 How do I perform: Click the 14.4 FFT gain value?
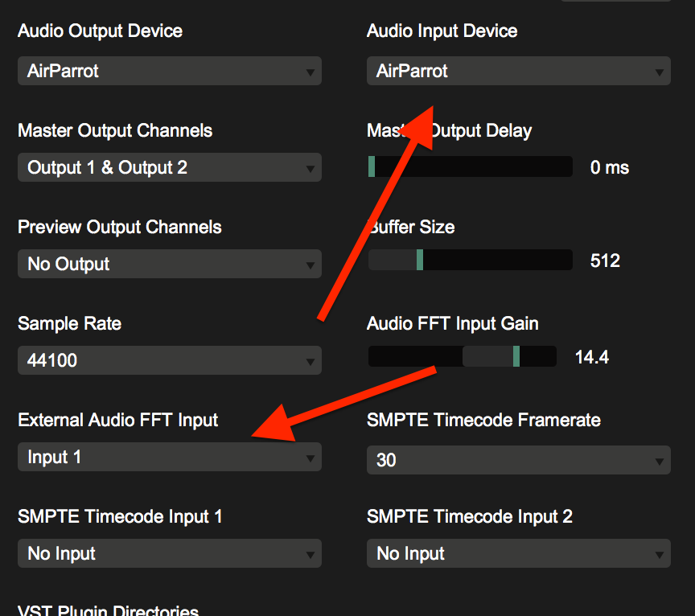(x=592, y=357)
